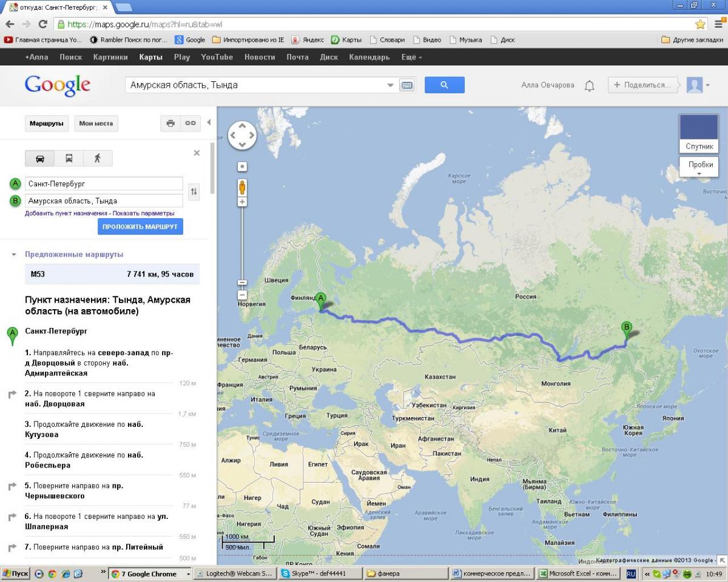Select walking travel mode
This screenshot has width=728, height=582.
tap(98, 158)
